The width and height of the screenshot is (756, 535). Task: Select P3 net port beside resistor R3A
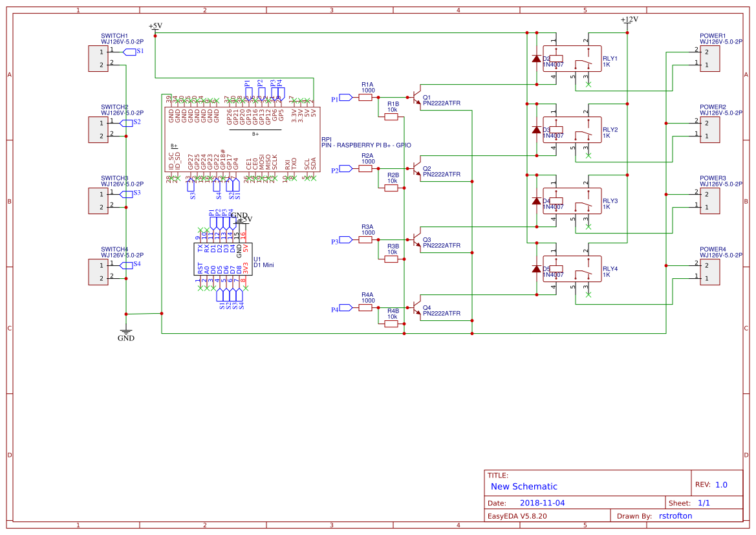click(x=346, y=240)
